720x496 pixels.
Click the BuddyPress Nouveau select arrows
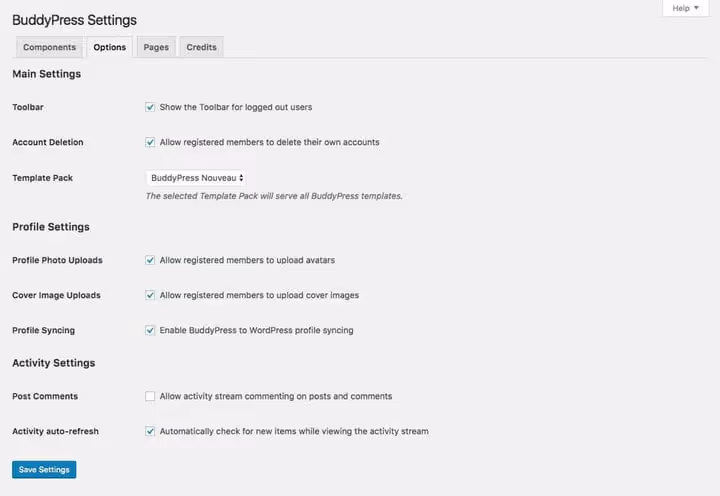[241, 178]
